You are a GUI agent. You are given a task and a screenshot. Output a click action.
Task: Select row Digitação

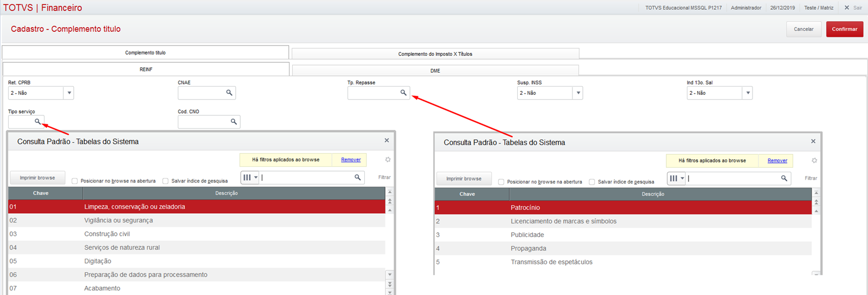[197, 261]
